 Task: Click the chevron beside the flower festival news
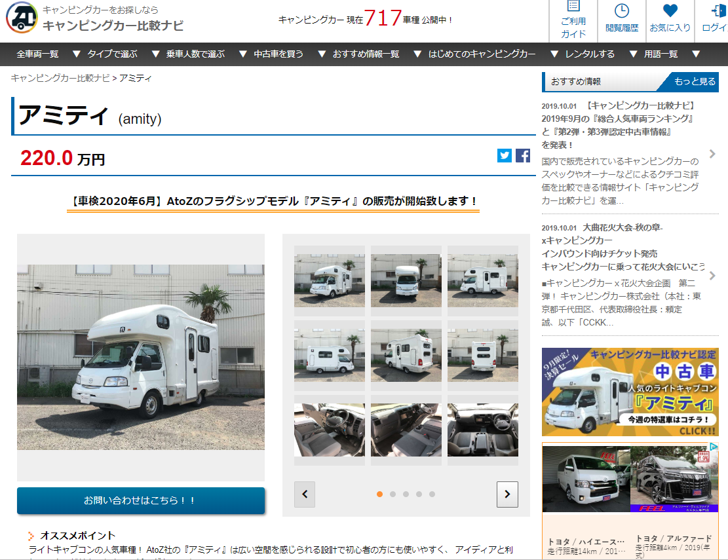coord(713,276)
